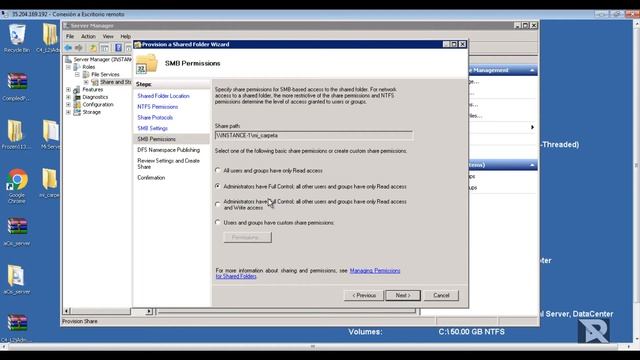Select the mi_carpeta folder on the desktop
The width and height of the screenshot is (640, 360).
pos(49,183)
